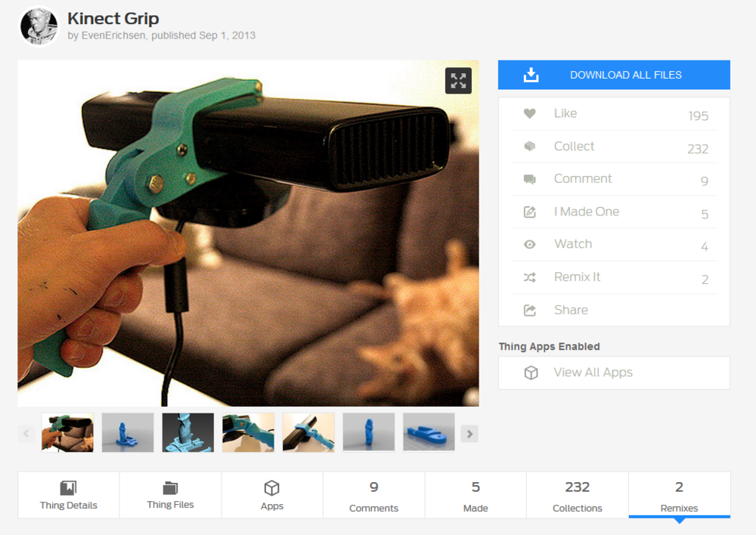
Task: Click the Thing Files folder icon
Action: point(170,487)
